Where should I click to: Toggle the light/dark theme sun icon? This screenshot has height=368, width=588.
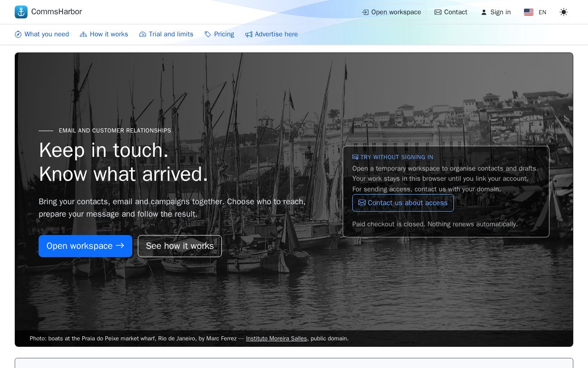(x=564, y=12)
